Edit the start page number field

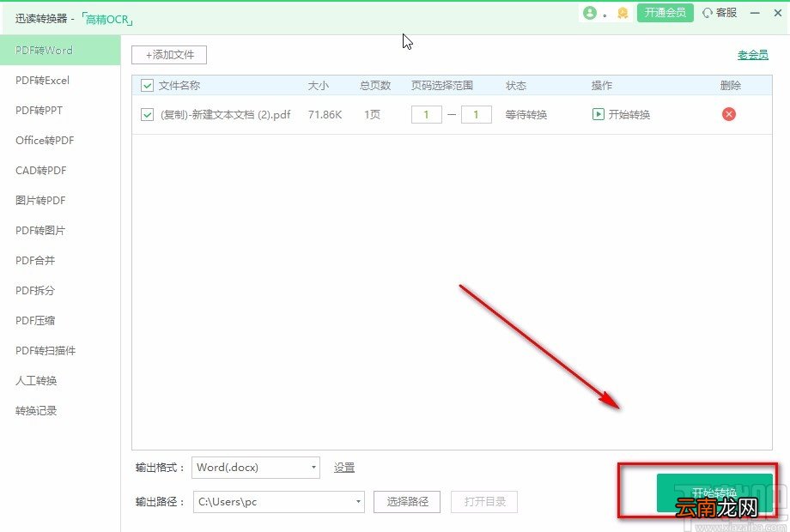pos(426,115)
